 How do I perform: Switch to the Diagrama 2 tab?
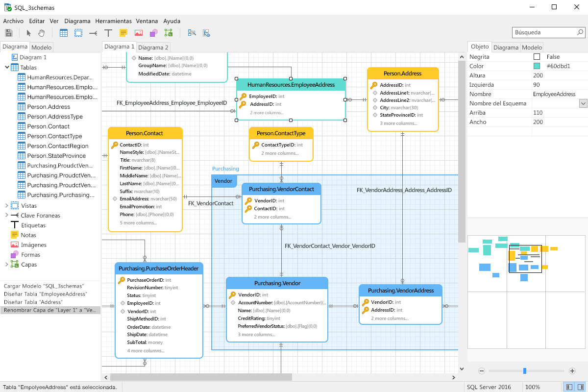pyautogui.click(x=153, y=48)
